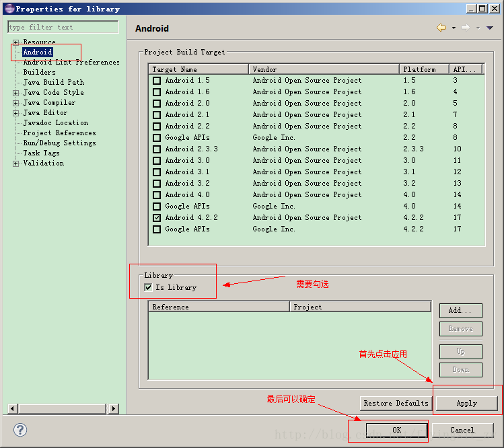Screen dimensions: 504x448
Task: Open Task Tags page
Action: (42, 153)
